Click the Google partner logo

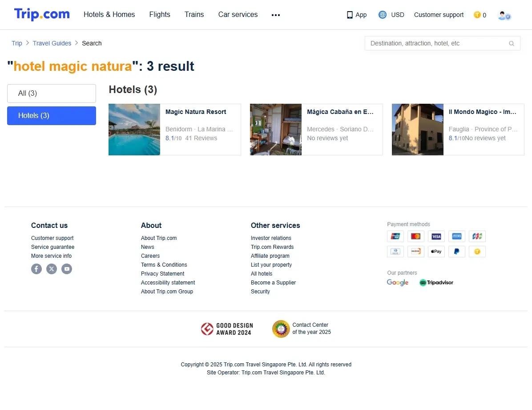398,283
